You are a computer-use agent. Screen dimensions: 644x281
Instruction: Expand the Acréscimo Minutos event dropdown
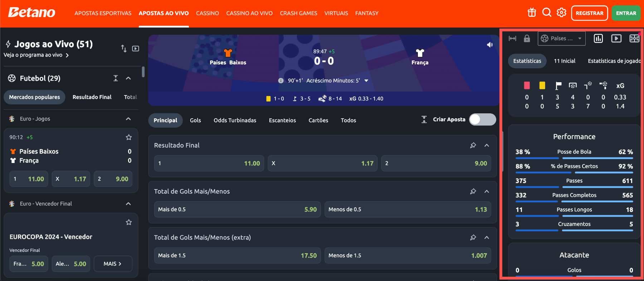(366, 81)
